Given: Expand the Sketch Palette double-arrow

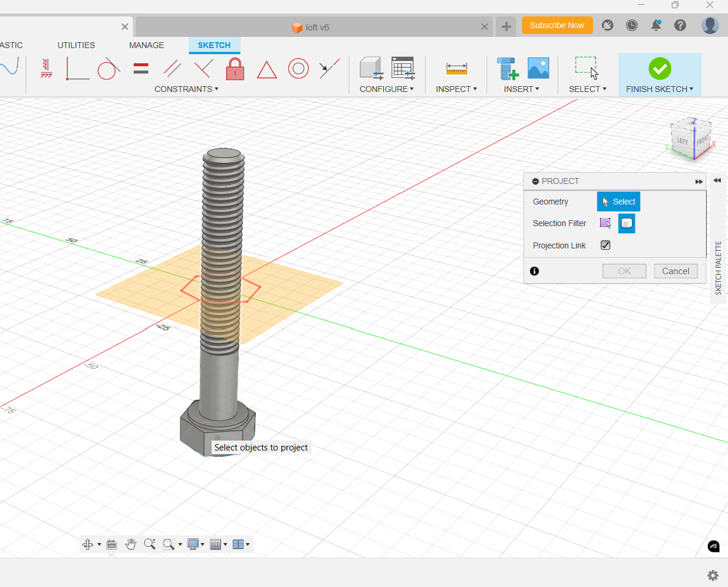Looking at the screenshot, I should click(x=717, y=180).
